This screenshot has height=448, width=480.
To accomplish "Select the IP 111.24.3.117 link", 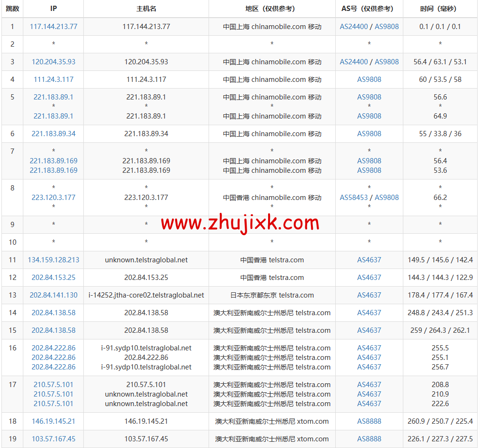I will tap(53, 79).
